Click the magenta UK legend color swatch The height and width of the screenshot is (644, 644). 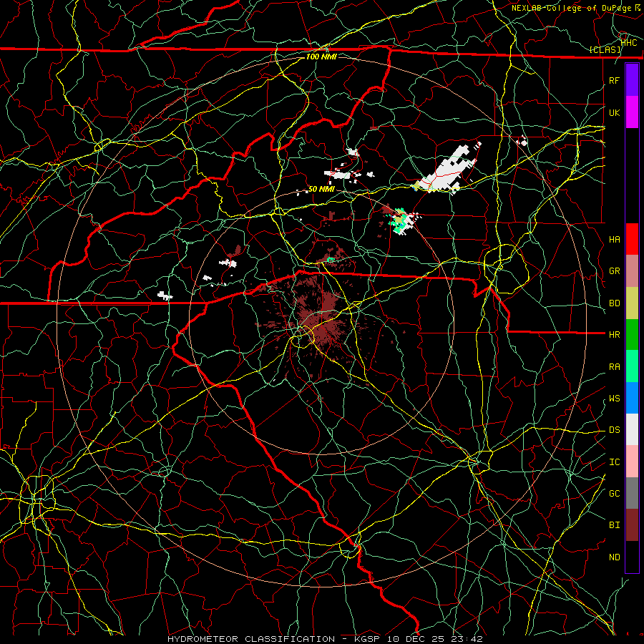click(632, 112)
